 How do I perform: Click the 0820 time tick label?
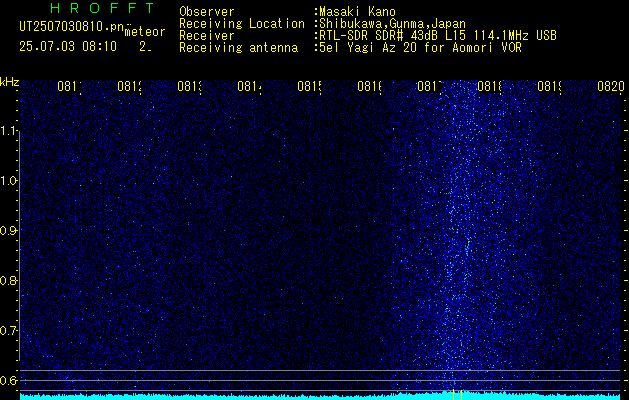coord(611,86)
